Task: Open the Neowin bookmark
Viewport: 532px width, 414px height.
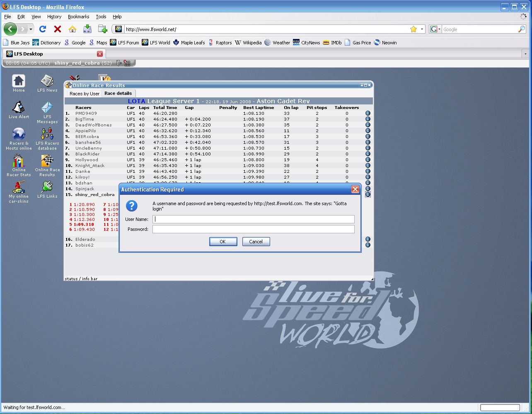Action: tap(385, 42)
